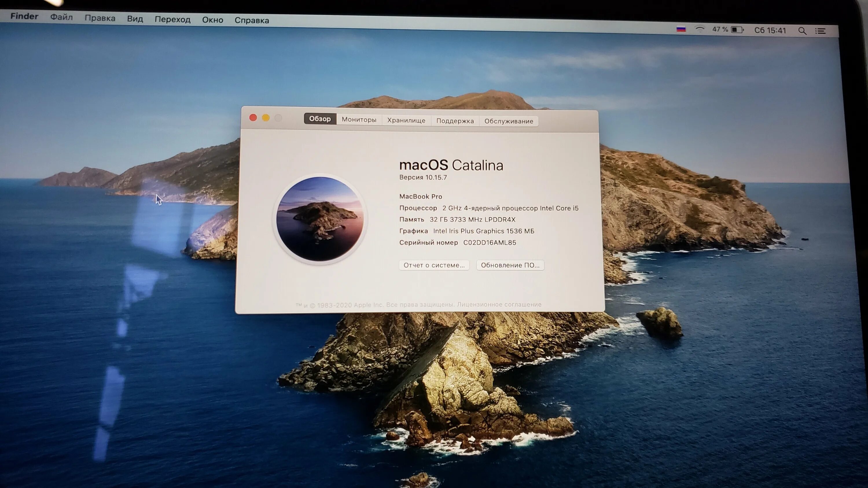Switch to the Хранилище tab
868x488 pixels.
pyautogui.click(x=406, y=120)
